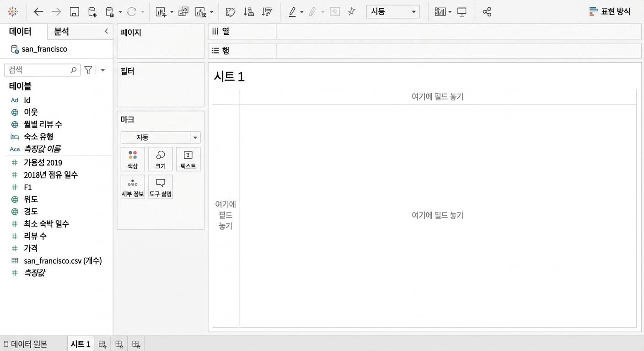Redo with the forward arrow icon
644x351 pixels.
(x=56, y=12)
